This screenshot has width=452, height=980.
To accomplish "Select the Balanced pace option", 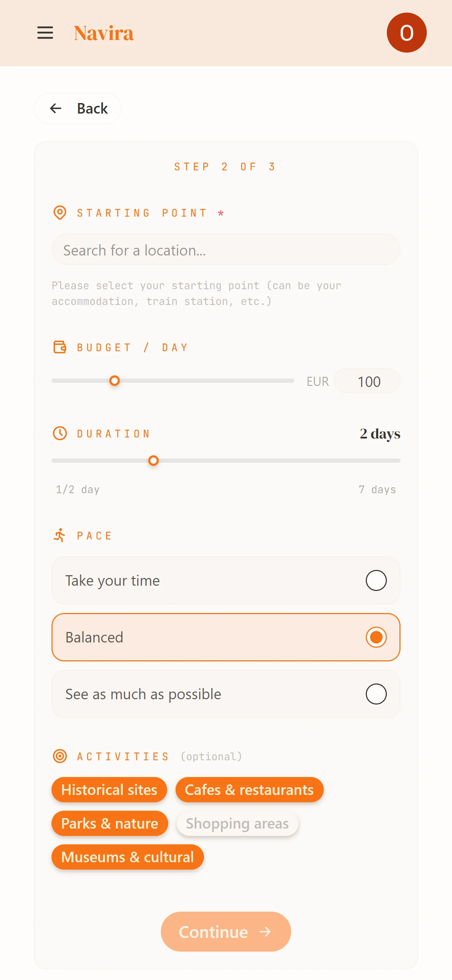I will click(x=225, y=637).
